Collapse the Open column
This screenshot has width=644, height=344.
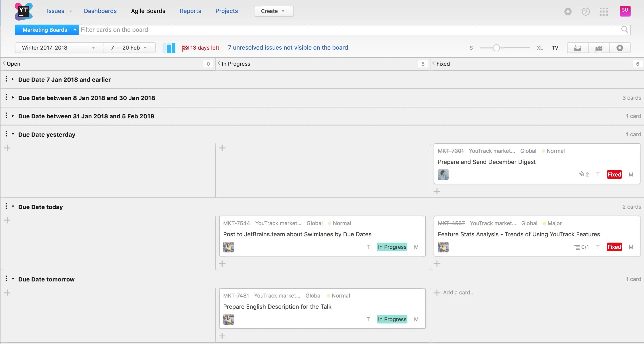click(4, 63)
